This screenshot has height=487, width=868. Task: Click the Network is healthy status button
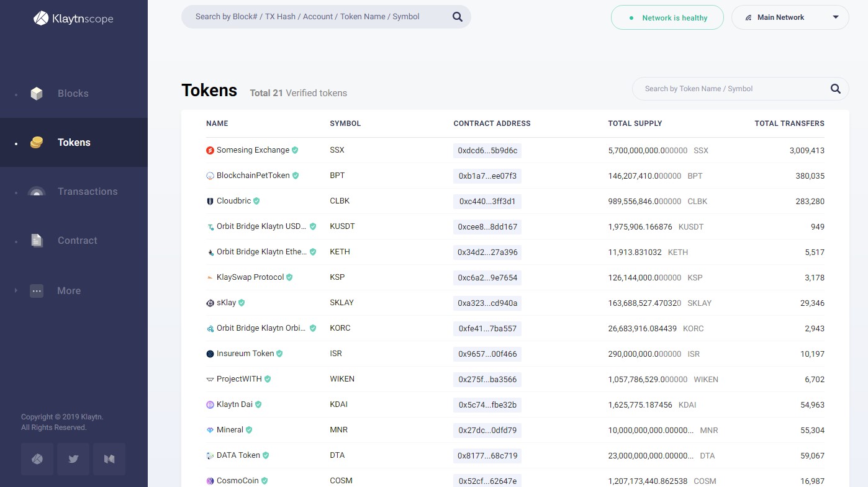tap(667, 17)
